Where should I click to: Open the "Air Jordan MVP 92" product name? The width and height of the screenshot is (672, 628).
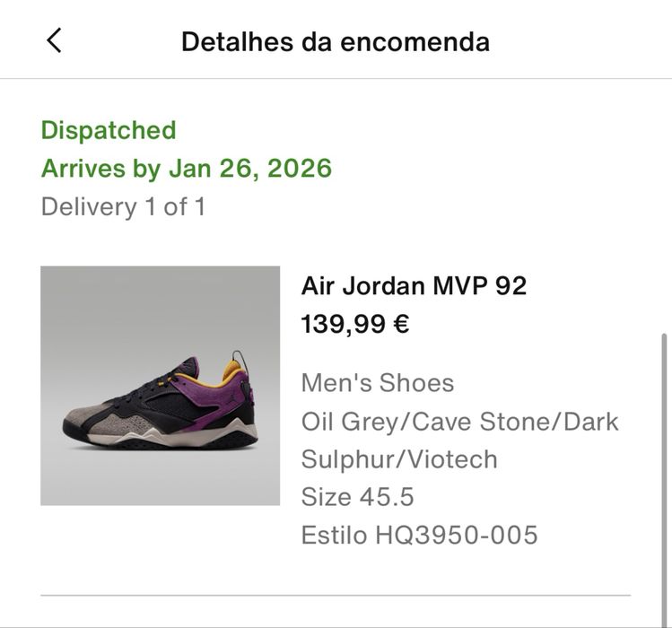[414, 285]
